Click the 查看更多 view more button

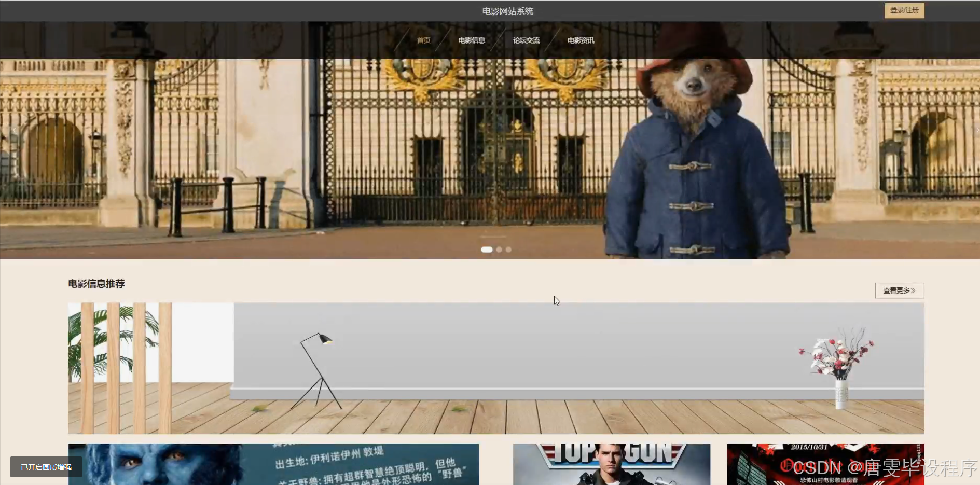(900, 290)
